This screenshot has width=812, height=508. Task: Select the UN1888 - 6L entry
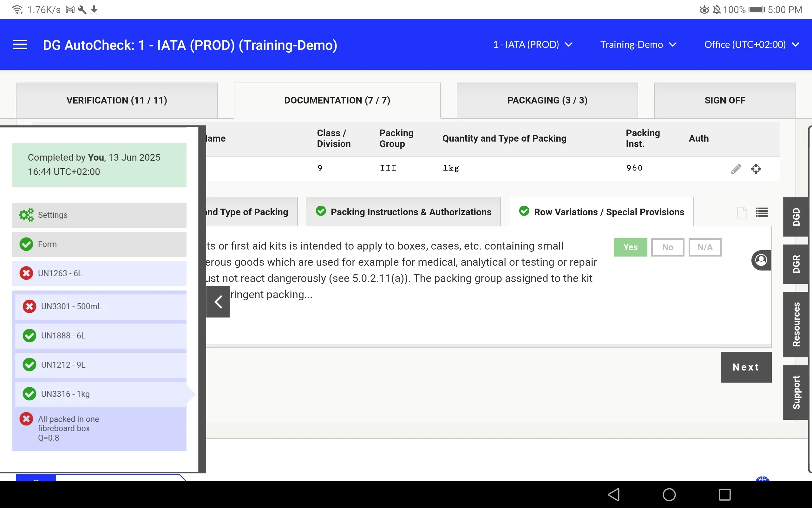(101, 336)
